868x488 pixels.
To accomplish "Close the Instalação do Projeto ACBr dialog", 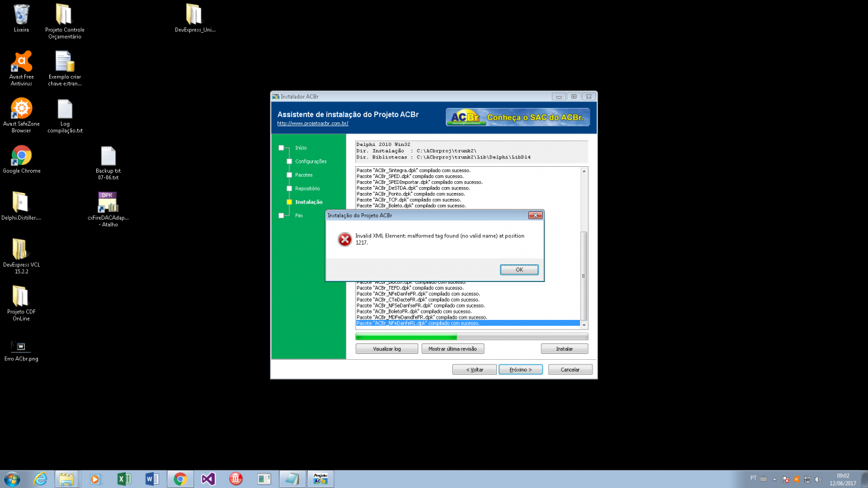I will 535,215.
